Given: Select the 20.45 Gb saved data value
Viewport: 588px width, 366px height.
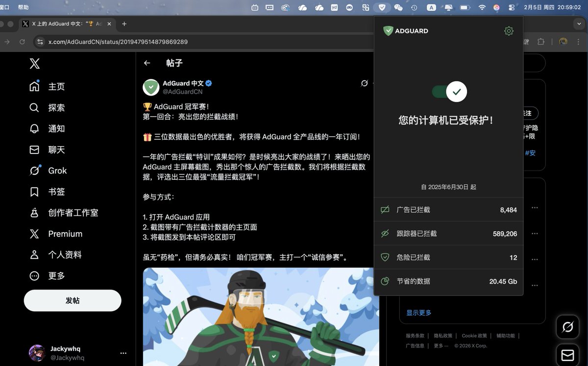Looking at the screenshot, I should pos(503,281).
